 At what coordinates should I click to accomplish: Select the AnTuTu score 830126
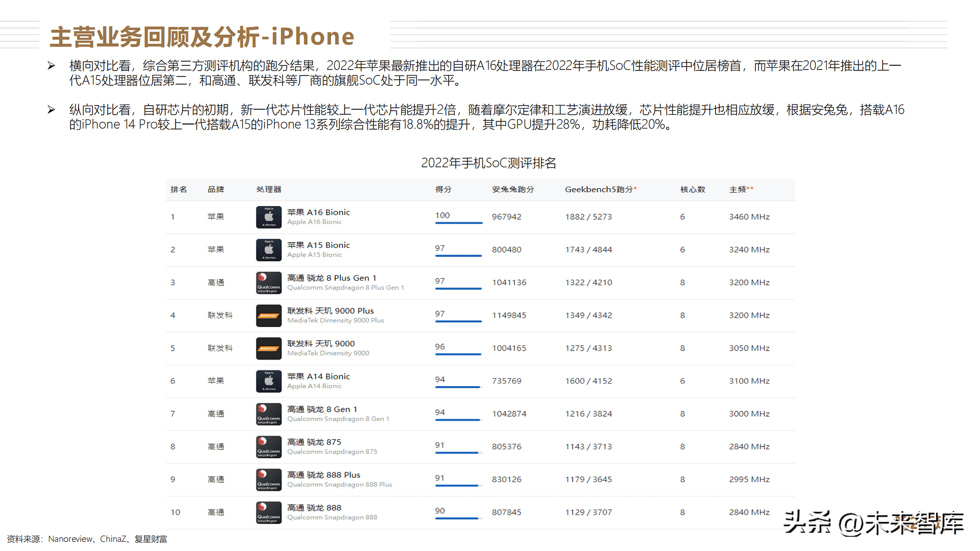(506, 480)
